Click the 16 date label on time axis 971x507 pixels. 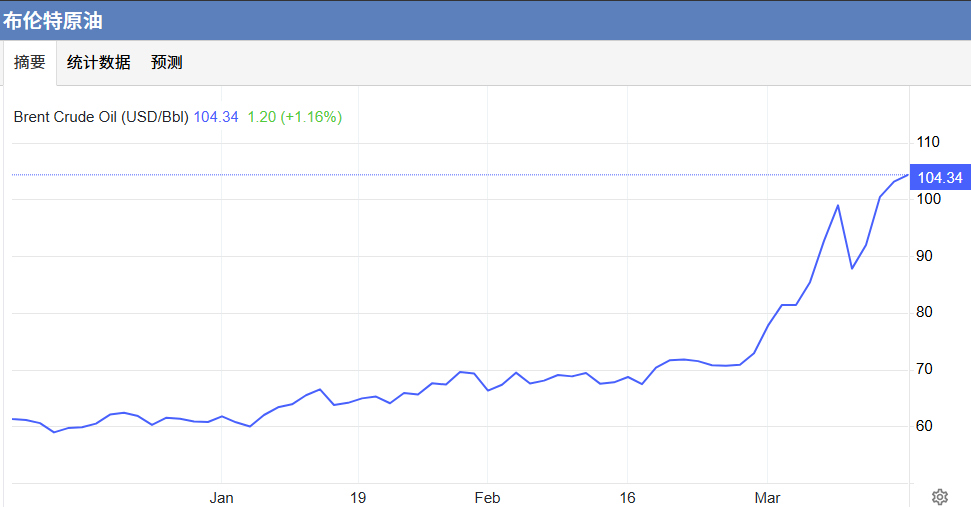[626, 498]
